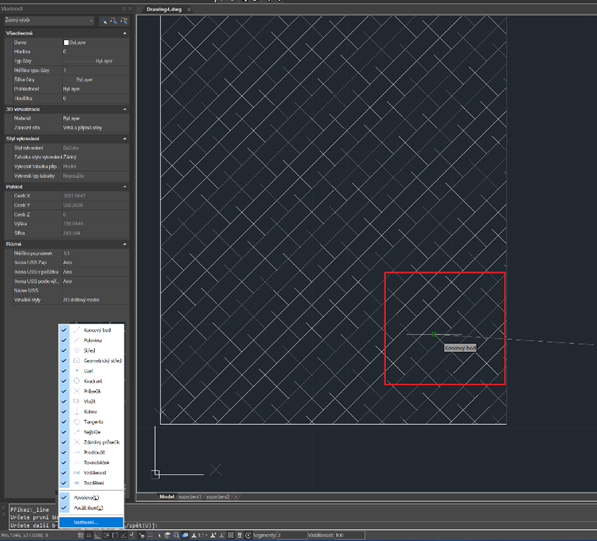Click the Segmenty input field in the status bar
This screenshot has height=541, width=597.
pyautogui.click(x=292, y=535)
